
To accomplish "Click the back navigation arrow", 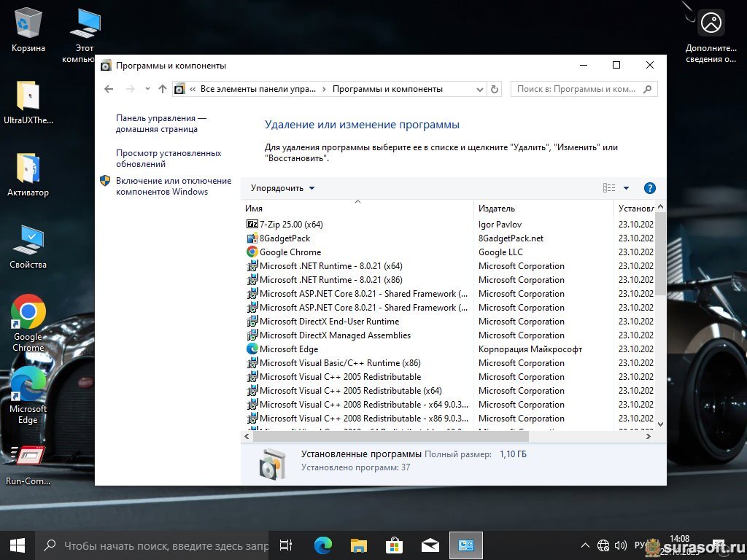I will (x=109, y=89).
